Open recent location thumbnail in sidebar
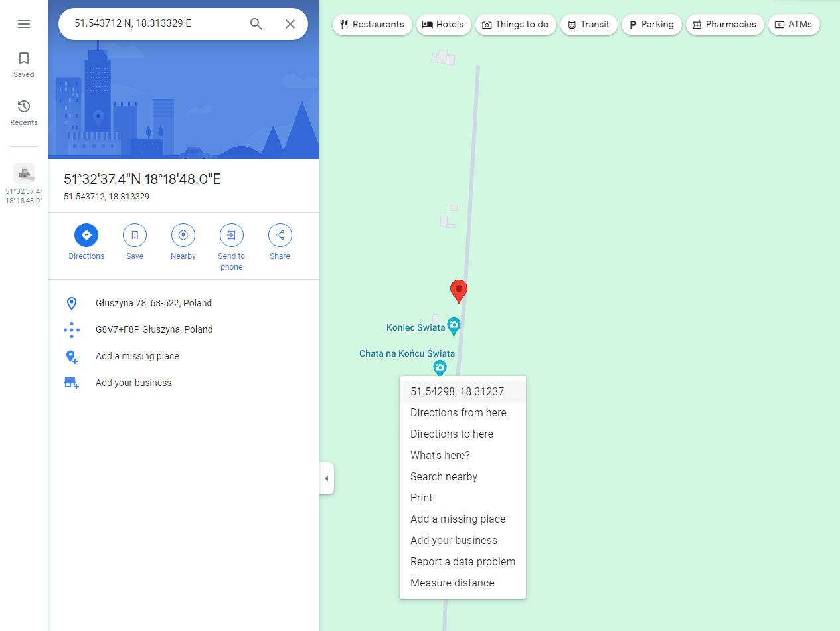Viewport: 840px width, 631px height. [x=24, y=174]
